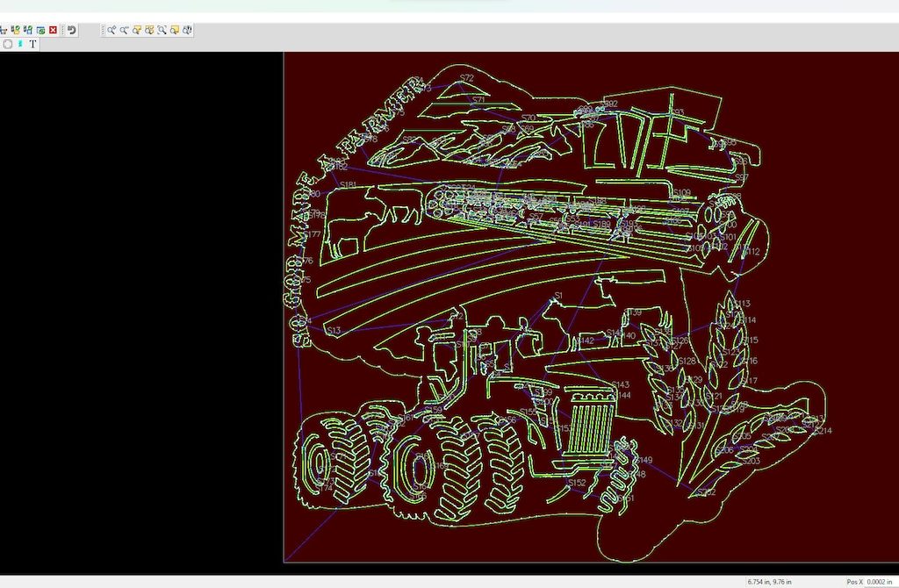Undo with the curved arrow icon
899x588 pixels.
[72, 30]
